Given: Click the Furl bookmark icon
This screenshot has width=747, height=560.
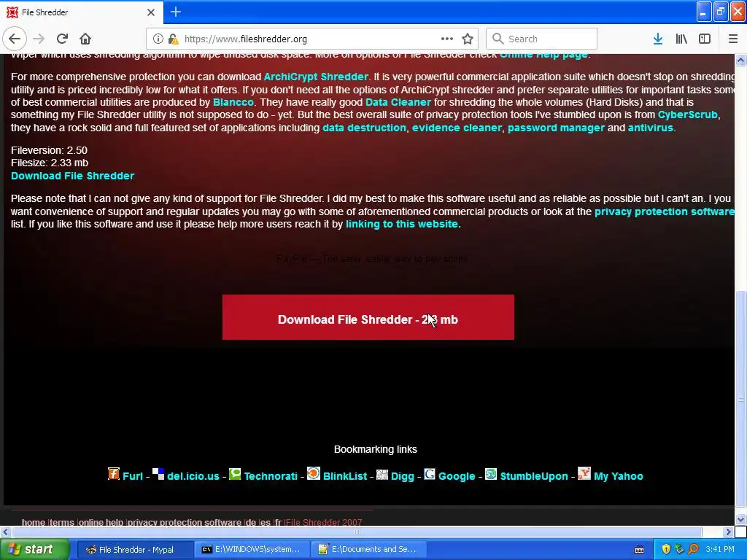Looking at the screenshot, I should pyautogui.click(x=113, y=474).
